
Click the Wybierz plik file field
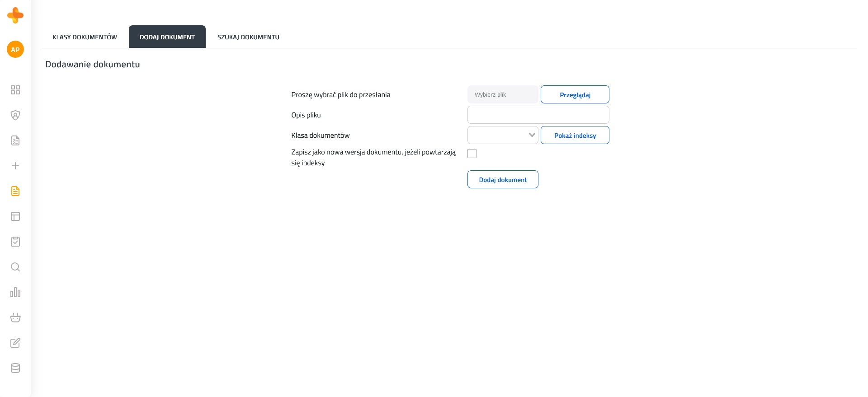click(x=503, y=94)
